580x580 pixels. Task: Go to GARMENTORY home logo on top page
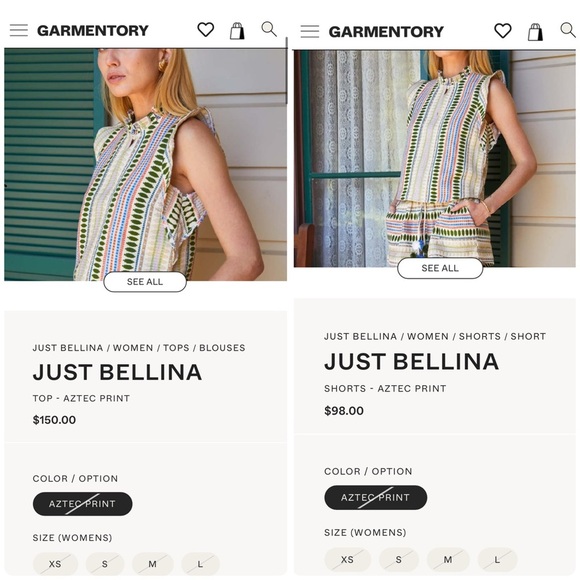click(x=93, y=30)
